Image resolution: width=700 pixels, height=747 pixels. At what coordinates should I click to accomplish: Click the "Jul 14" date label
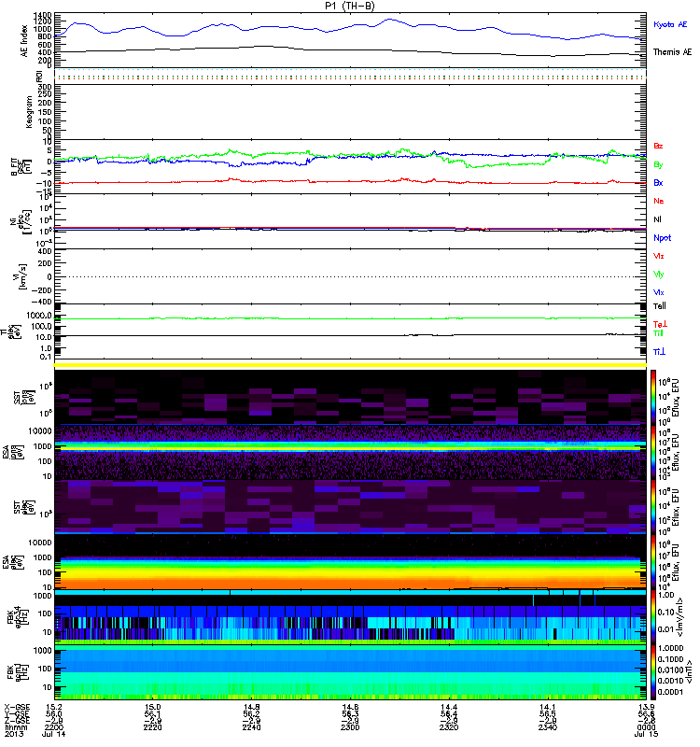pos(53,734)
